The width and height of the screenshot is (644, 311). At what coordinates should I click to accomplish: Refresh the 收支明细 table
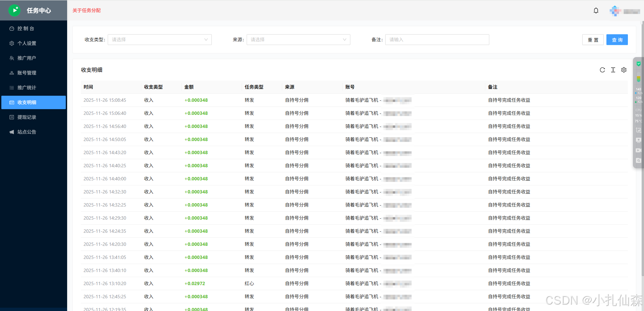click(x=602, y=70)
